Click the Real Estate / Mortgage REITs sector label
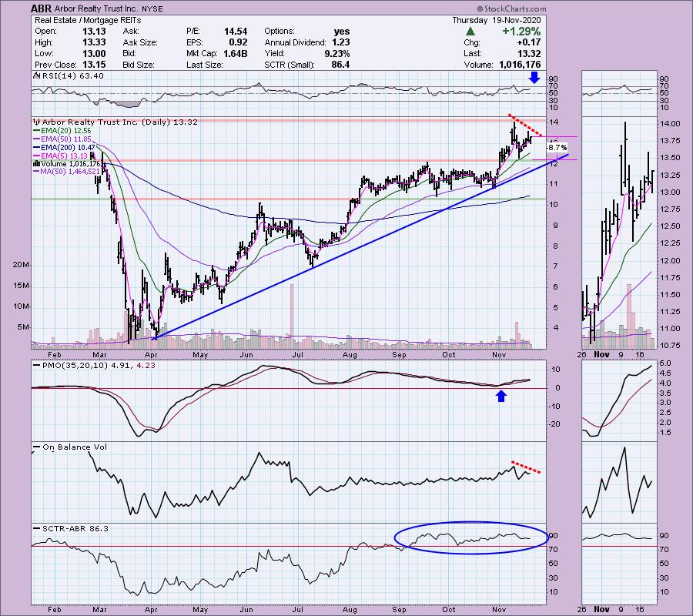693x616 pixels. (x=88, y=20)
